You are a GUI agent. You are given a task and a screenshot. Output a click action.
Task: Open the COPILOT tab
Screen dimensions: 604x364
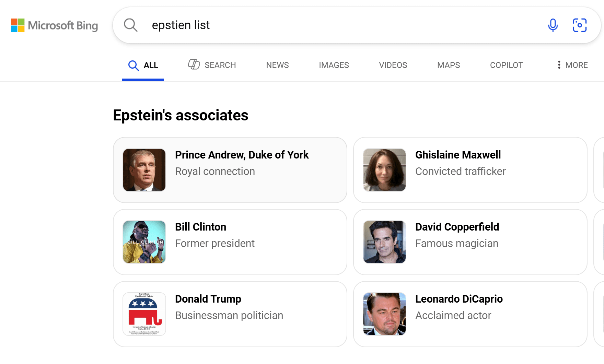click(506, 65)
